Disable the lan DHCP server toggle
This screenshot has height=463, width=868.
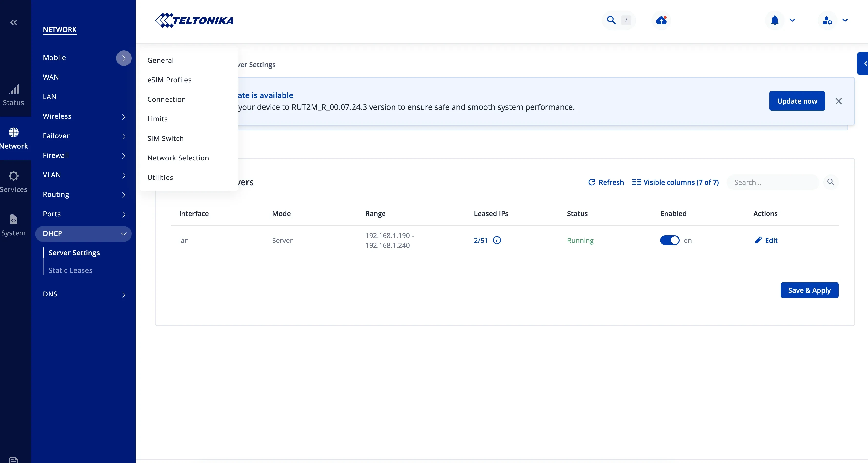[670, 241]
